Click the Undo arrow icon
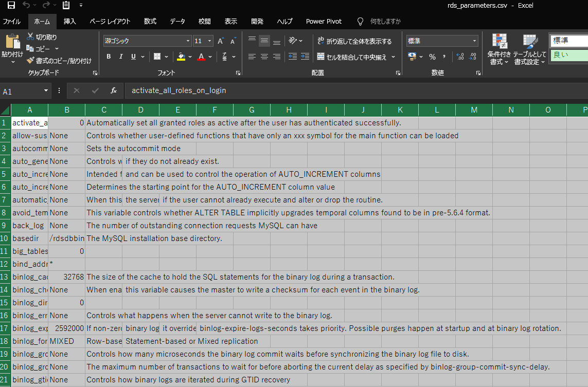588x387 pixels. pos(26,5)
